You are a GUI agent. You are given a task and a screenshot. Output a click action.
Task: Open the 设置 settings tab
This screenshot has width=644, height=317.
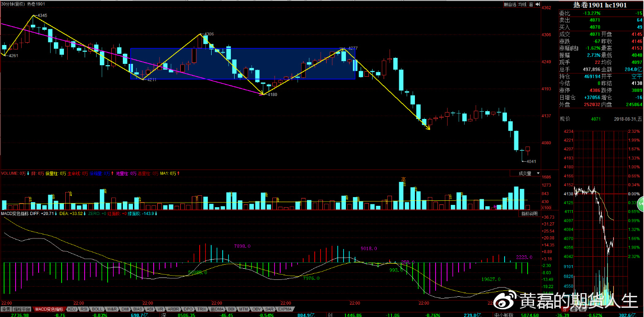[6, 309]
